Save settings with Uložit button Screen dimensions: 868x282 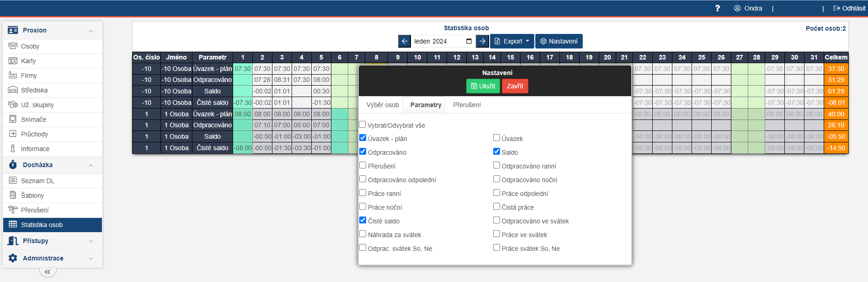click(483, 86)
